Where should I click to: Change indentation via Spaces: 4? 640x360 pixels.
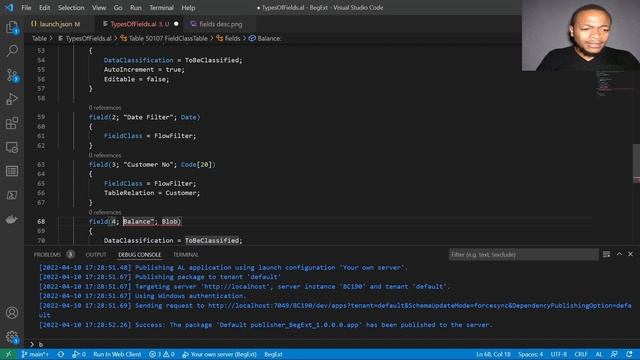point(531,354)
